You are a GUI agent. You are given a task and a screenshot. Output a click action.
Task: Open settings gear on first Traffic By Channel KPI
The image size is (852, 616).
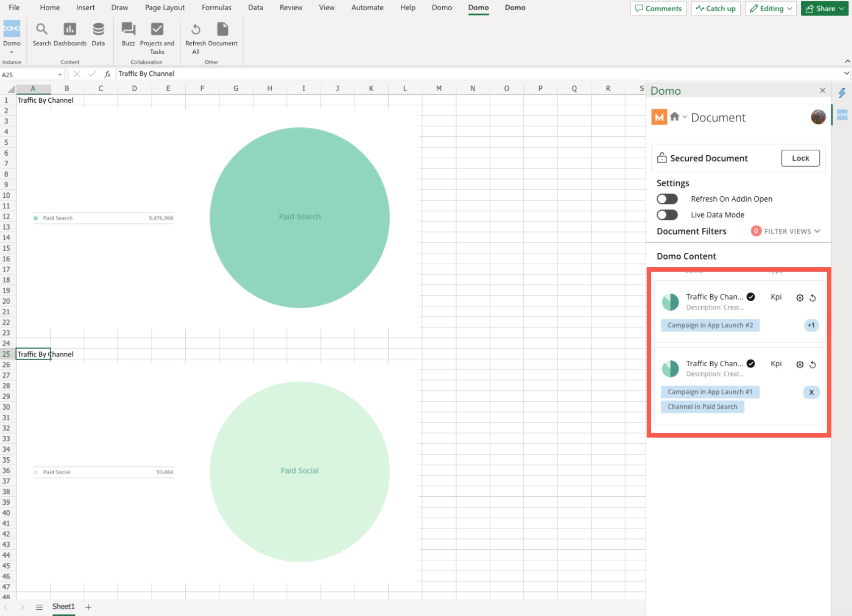point(800,297)
